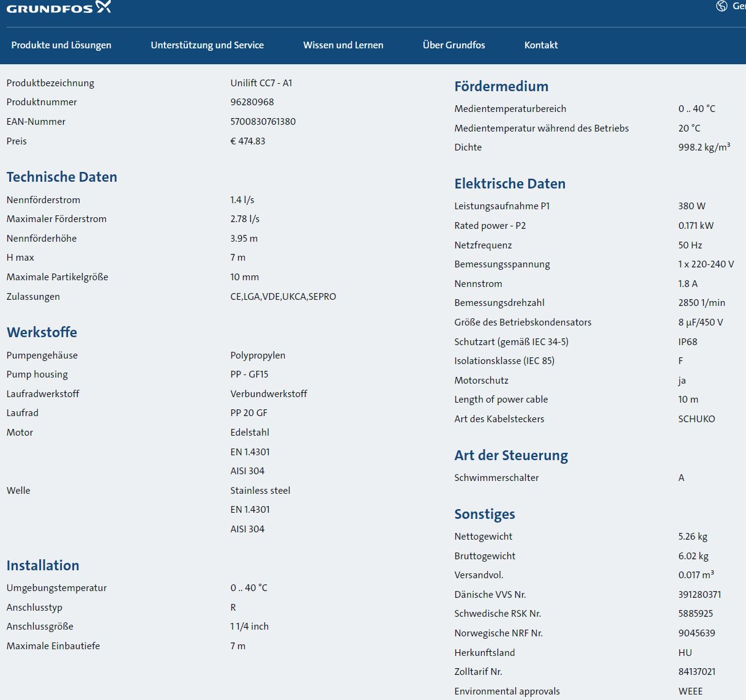The height and width of the screenshot is (700, 746).
Task: Click the approvals CE,LGA,VDE,UKCA,SEPRO
Action: (x=283, y=297)
